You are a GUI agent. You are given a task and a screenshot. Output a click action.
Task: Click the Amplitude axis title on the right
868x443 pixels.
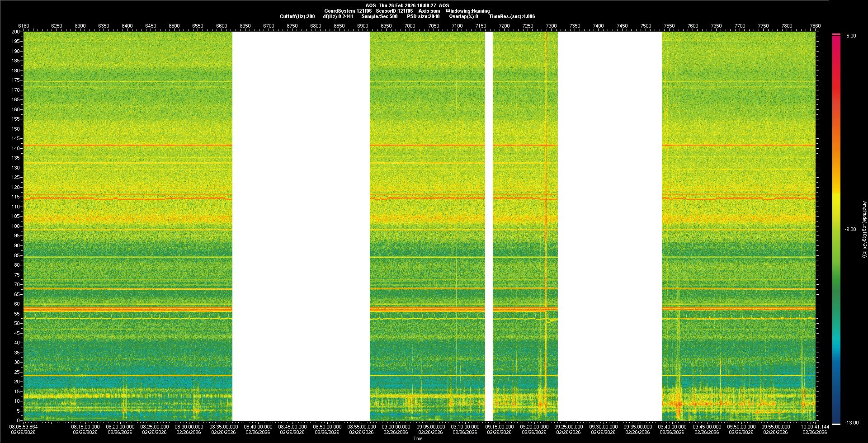pyautogui.click(x=864, y=230)
